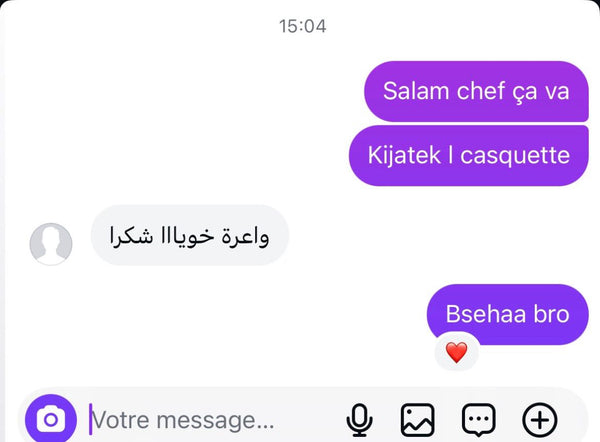
Task: Select the received Arabic message bubble
Action: click(x=190, y=235)
